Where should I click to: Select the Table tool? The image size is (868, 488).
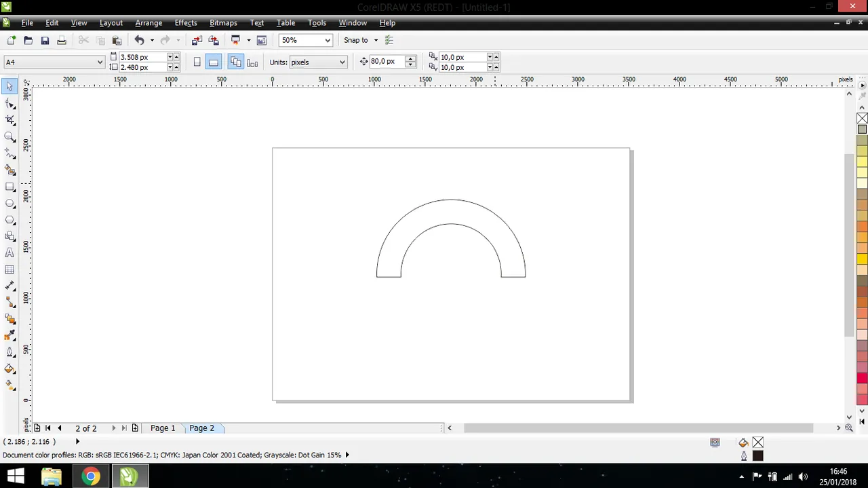9,269
